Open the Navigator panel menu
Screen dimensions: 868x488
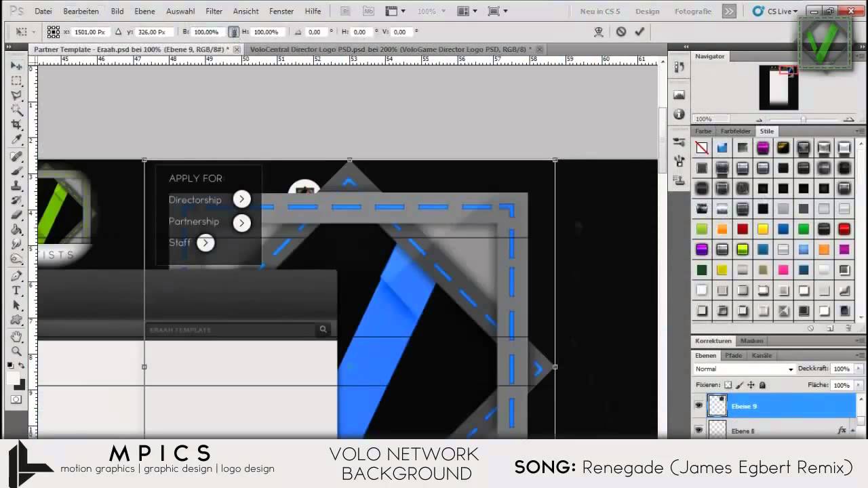coord(860,56)
